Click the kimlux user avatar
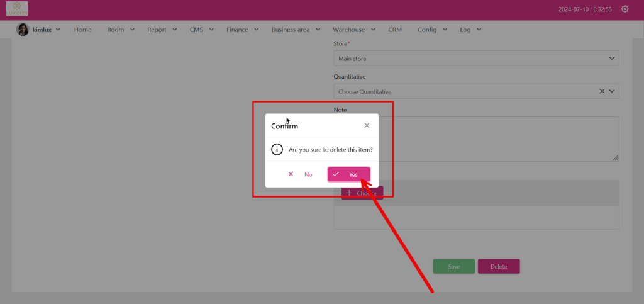This screenshot has width=644, height=304. [23, 30]
